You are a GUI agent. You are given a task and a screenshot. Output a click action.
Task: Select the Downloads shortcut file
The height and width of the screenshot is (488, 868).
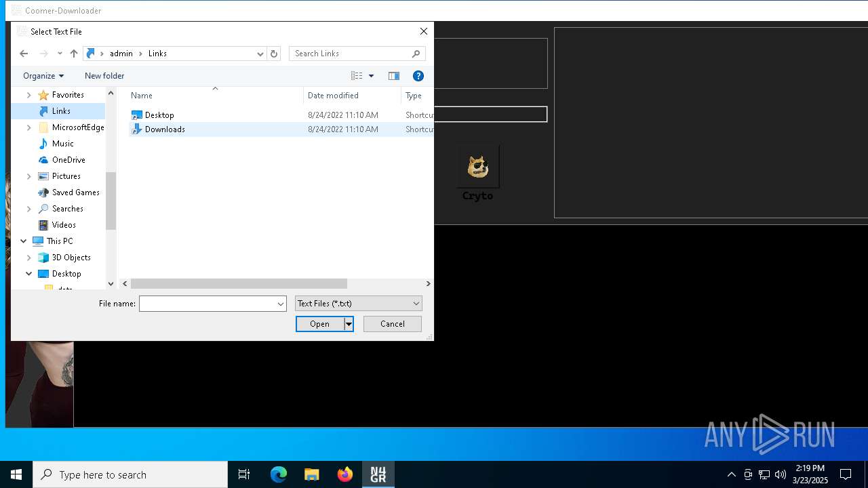(165, 129)
